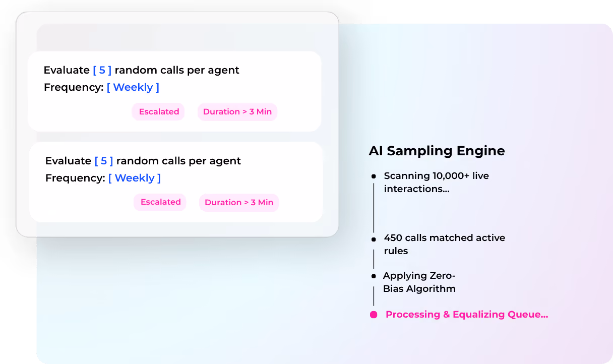Click the pink dot beside Processing & Equalizing Queue
This screenshot has height=364, width=613.
(374, 315)
